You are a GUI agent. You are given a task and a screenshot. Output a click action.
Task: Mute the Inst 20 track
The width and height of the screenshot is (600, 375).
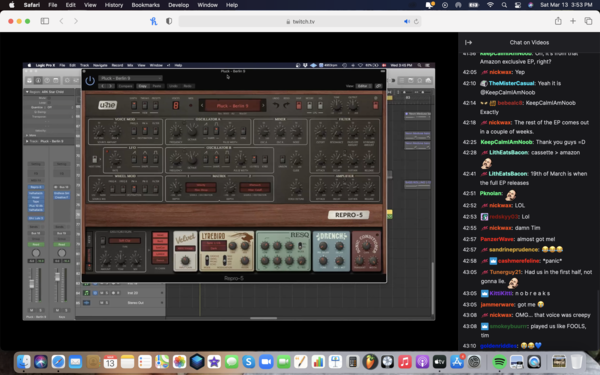[101, 293]
